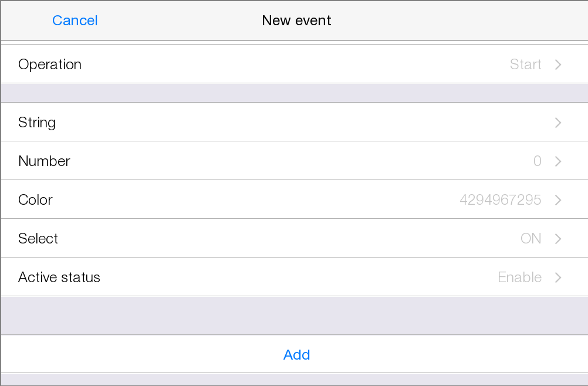
Task: Open the Select row label
Action: [x=38, y=239]
